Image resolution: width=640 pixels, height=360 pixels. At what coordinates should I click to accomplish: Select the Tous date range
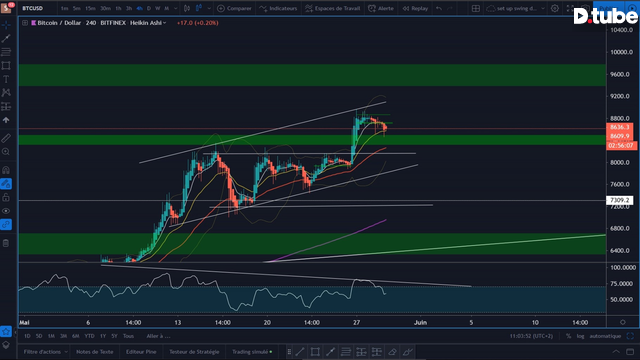point(129,336)
